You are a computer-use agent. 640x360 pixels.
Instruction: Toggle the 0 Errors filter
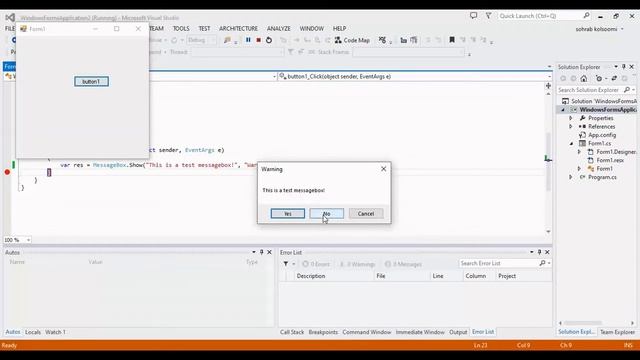pos(316,264)
